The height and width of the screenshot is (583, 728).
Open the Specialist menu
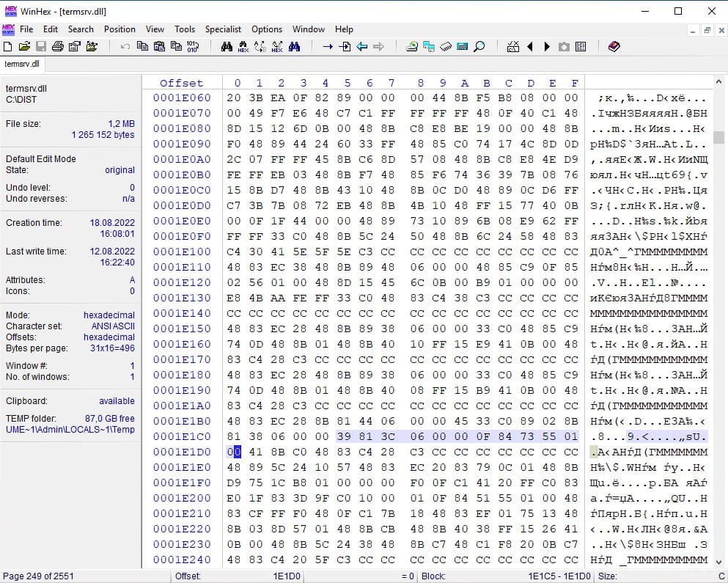coord(223,29)
